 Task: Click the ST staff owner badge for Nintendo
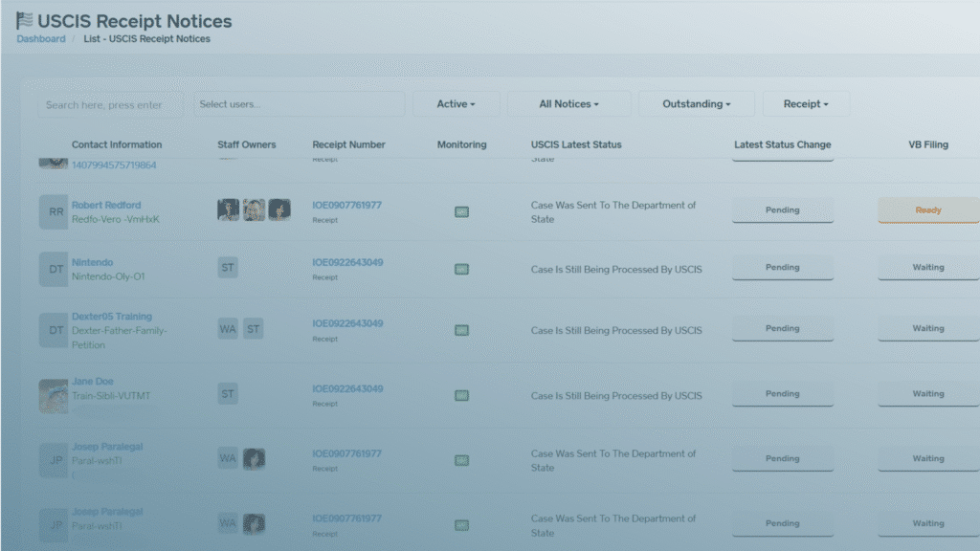tap(228, 268)
